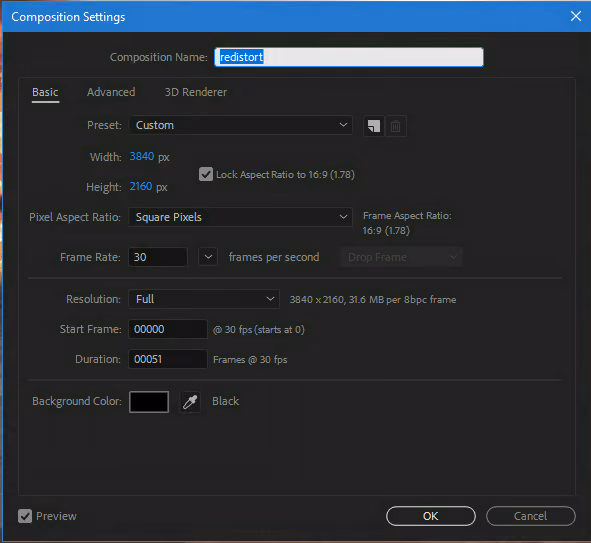The height and width of the screenshot is (543, 591).
Task: Click the 3840 x 2160, 31.6 MB text
Action: 373,300
